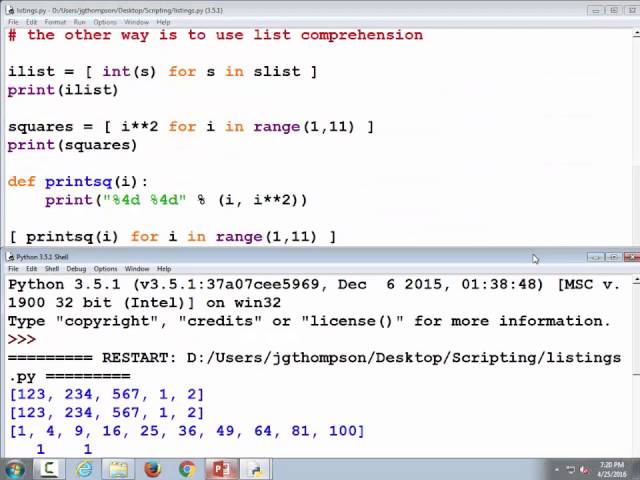This screenshot has height=480, width=640.
Task: Open Debug menu in Python Shell window
Action: click(x=76, y=269)
